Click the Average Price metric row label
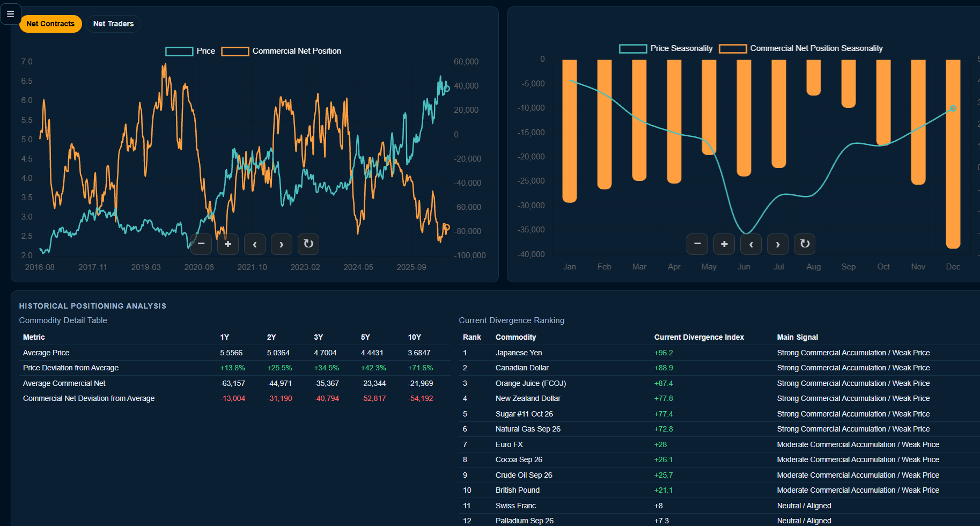Image resolution: width=980 pixels, height=526 pixels. pyautogui.click(x=46, y=353)
